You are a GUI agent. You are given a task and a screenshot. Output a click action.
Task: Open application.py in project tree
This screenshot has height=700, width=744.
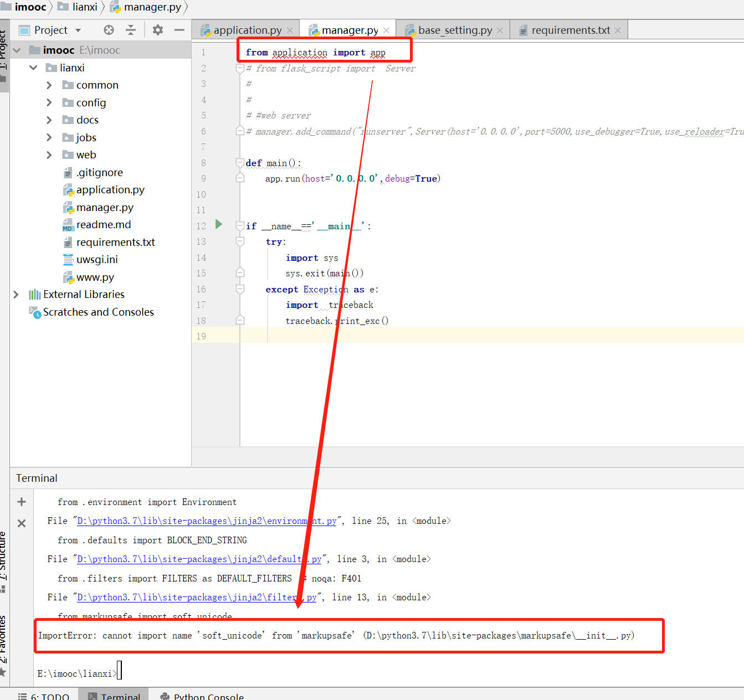(110, 190)
